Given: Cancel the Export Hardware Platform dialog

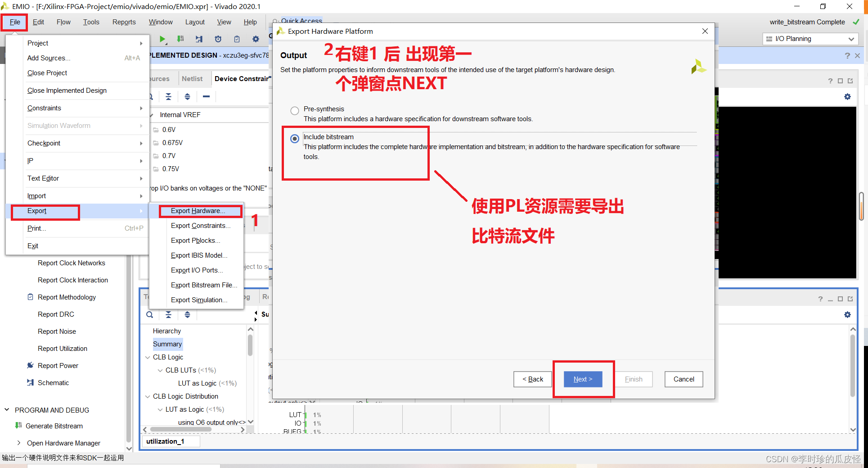Looking at the screenshot, I should pyautogui.click(x=684, y=379).
